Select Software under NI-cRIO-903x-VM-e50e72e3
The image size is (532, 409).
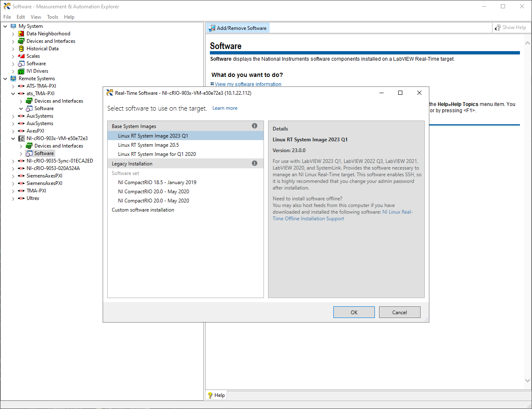[x=44, y=153]
